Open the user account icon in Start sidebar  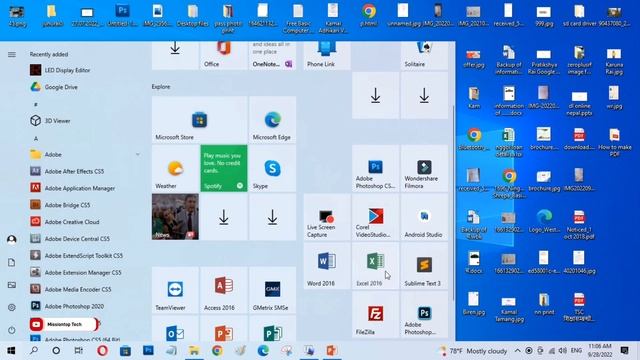click(x=11, y=240)
